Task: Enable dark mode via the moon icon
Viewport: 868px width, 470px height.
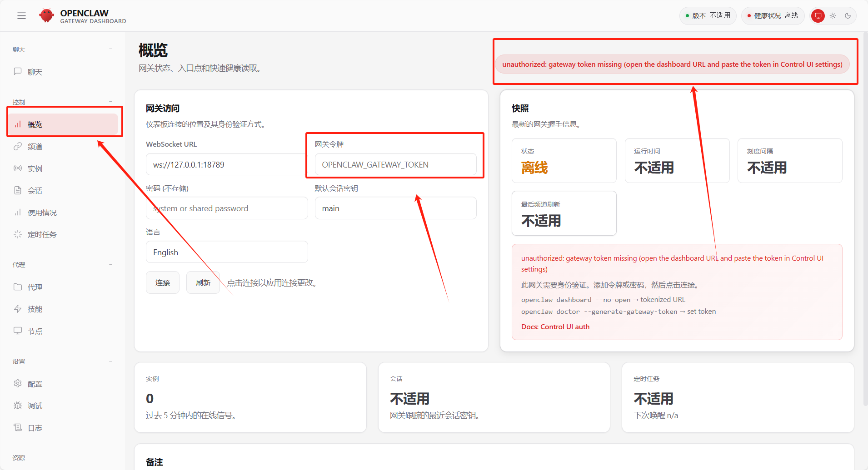Action: click(x=848, y=15)
